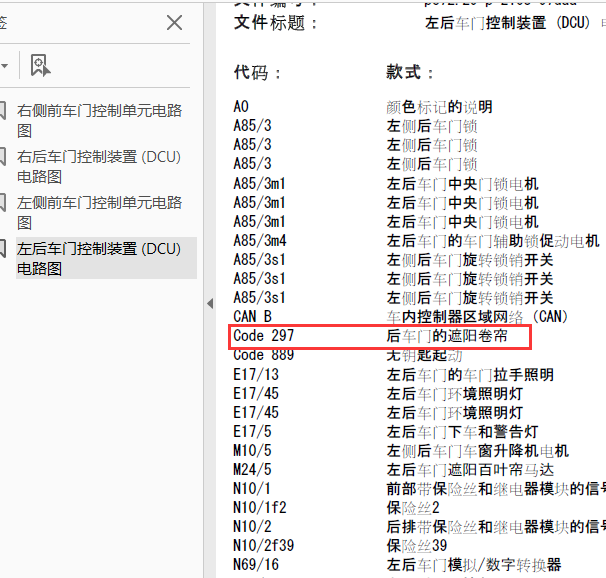Click bookmark icon beside 右后车门控制装置 entry
The height and width of the screenshot is (578, 606).
pos(3,157)
